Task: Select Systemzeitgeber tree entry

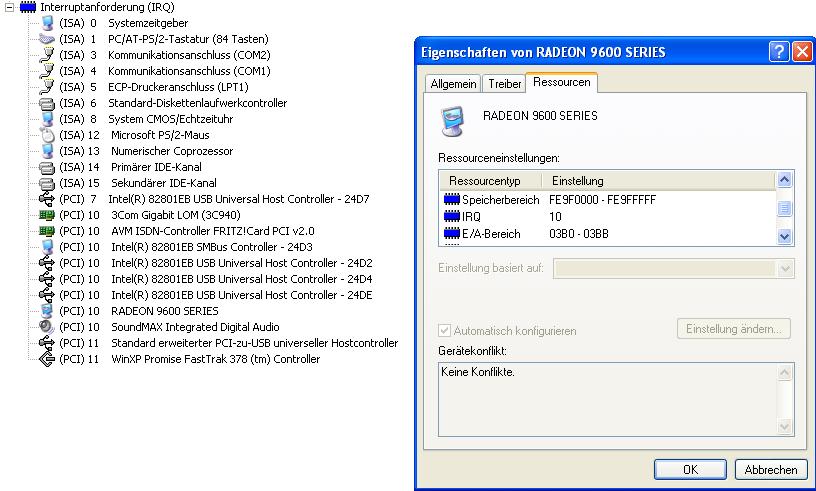Action: point(148,23)
